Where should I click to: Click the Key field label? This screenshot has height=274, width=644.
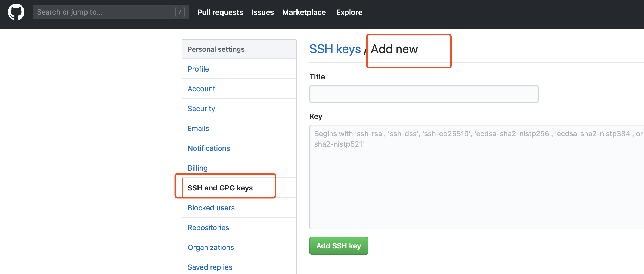click(316, 116)
